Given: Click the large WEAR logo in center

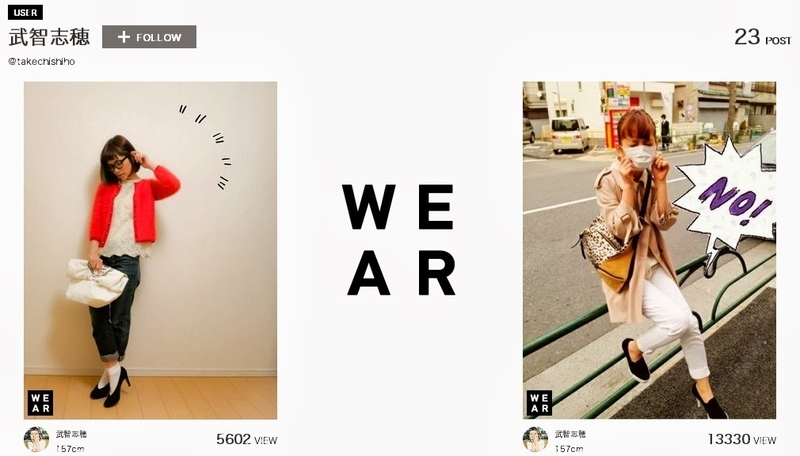Looking at the screenshot, I should pos(398,240).
